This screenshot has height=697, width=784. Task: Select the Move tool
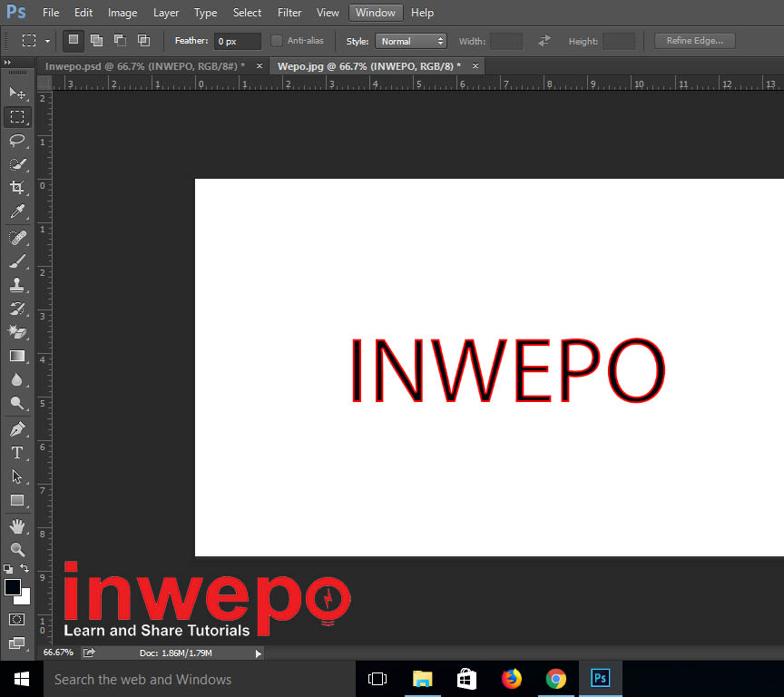[17, 93]
